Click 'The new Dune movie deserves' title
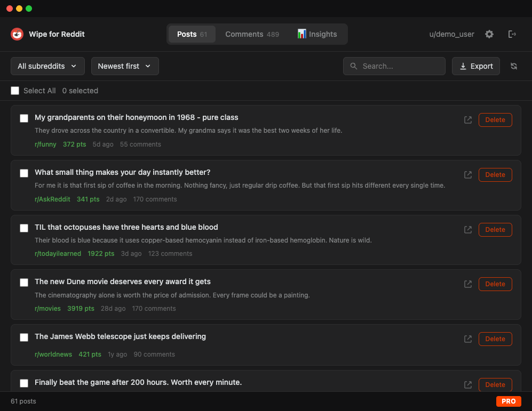 pyautogui.click(x=123, y=281)
